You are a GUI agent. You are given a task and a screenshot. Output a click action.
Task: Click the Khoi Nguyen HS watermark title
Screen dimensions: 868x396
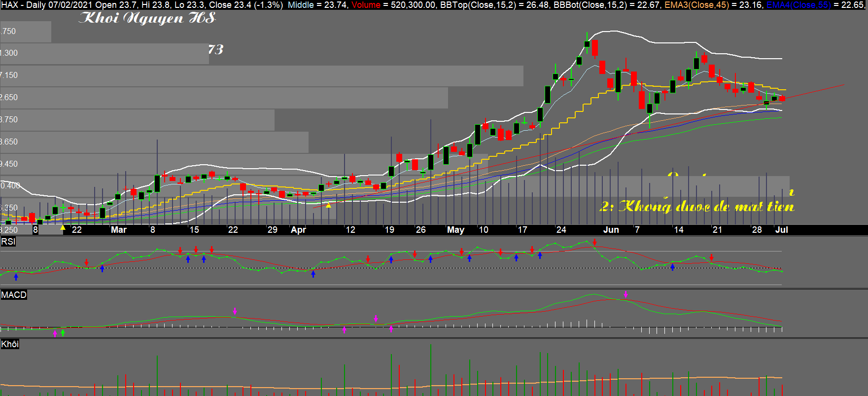147,18
